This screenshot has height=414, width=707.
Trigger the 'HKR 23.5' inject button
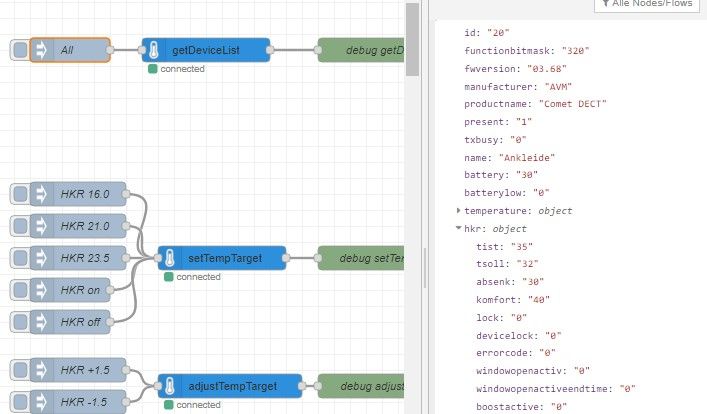20,258
